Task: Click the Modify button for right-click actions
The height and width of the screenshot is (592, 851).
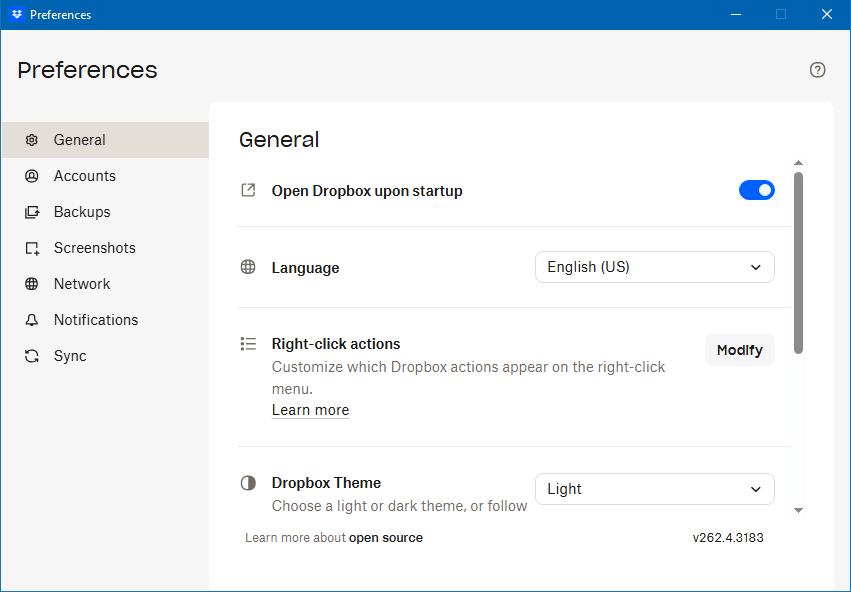Action: (x=740, y=350)
